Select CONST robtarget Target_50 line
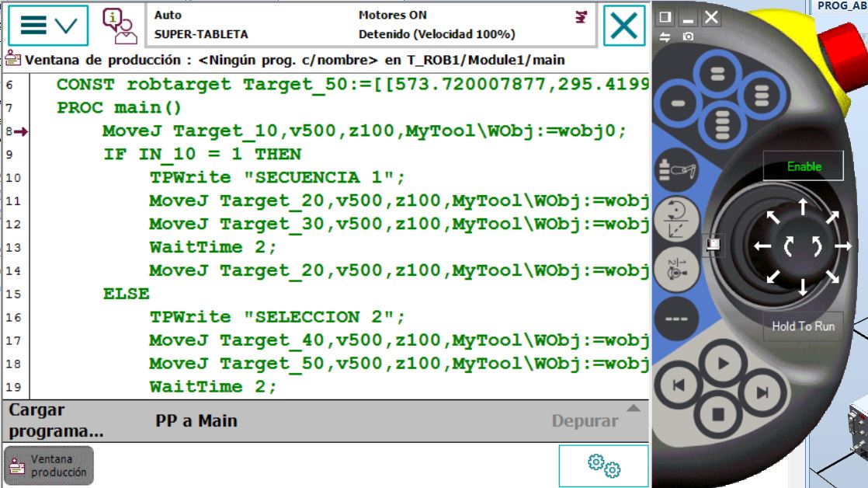Image resolution: width=868 pixels, height=488 pixels. pyautogui.click(x=352, y=85)
